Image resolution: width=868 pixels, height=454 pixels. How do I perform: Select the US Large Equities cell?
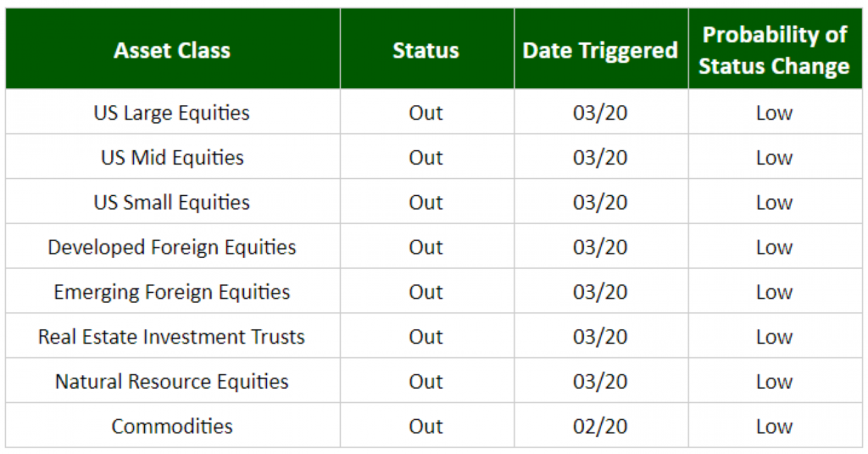[172, 113]
